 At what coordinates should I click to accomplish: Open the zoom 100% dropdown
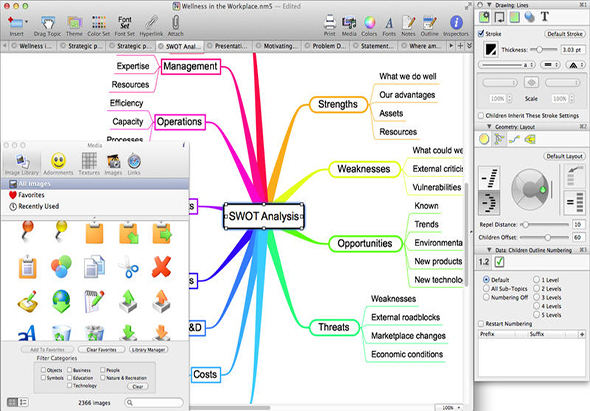[x=449, y=408]
